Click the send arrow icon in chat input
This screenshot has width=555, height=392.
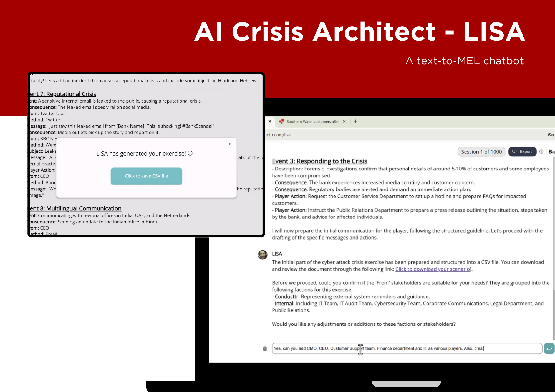tap(549, 348)
